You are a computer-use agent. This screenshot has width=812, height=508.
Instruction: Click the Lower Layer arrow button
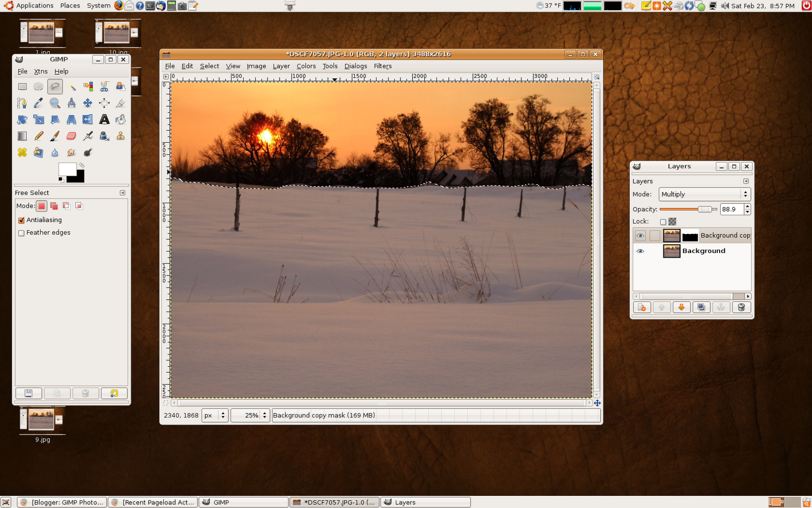[682, 307]
